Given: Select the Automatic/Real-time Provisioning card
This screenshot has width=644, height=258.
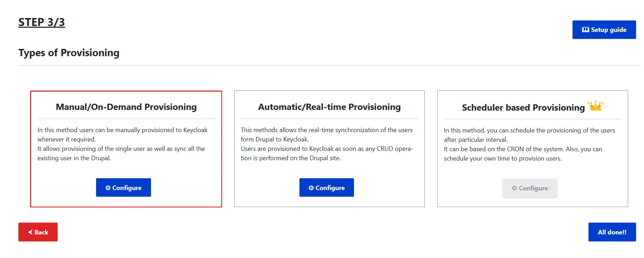Looking at the screenshot, I should point(329,149).
